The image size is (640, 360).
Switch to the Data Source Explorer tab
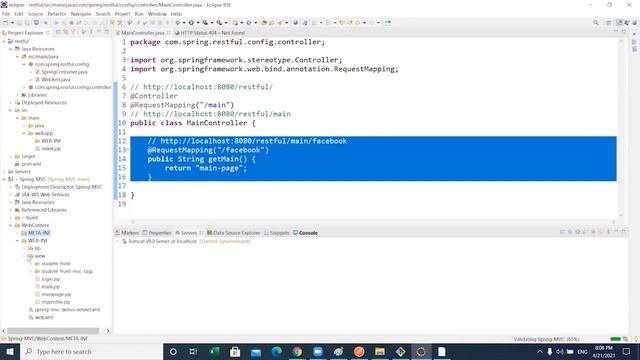233,233
